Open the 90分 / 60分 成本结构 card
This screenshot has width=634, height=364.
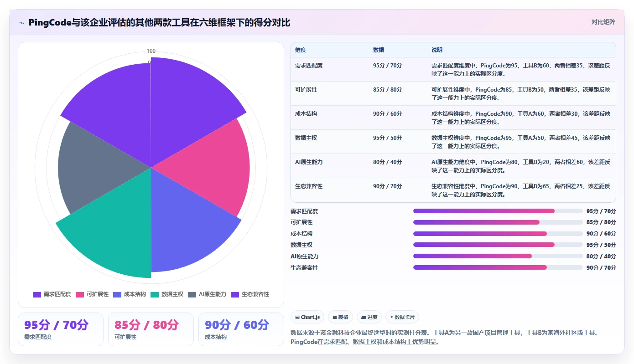click(241, 329)
